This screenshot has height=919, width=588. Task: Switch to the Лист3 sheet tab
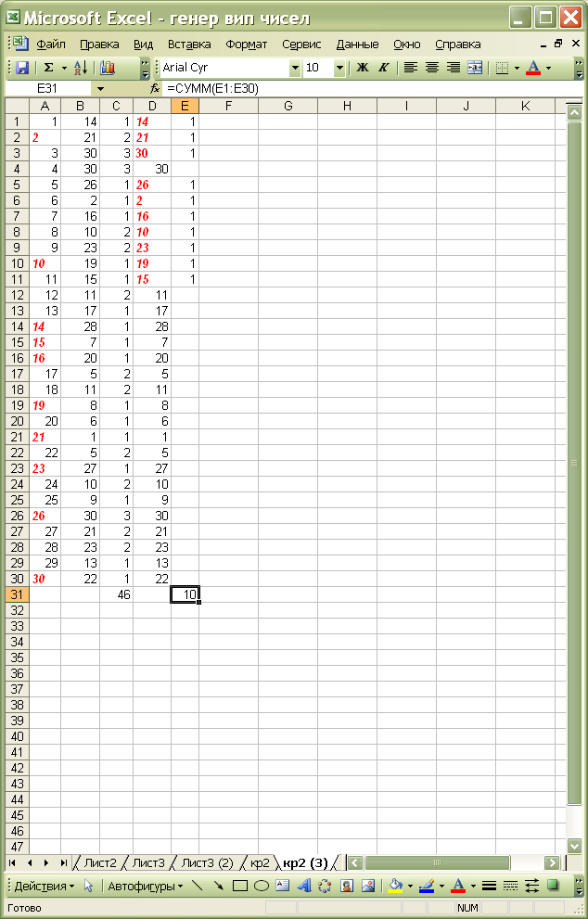tap(148, 862)
